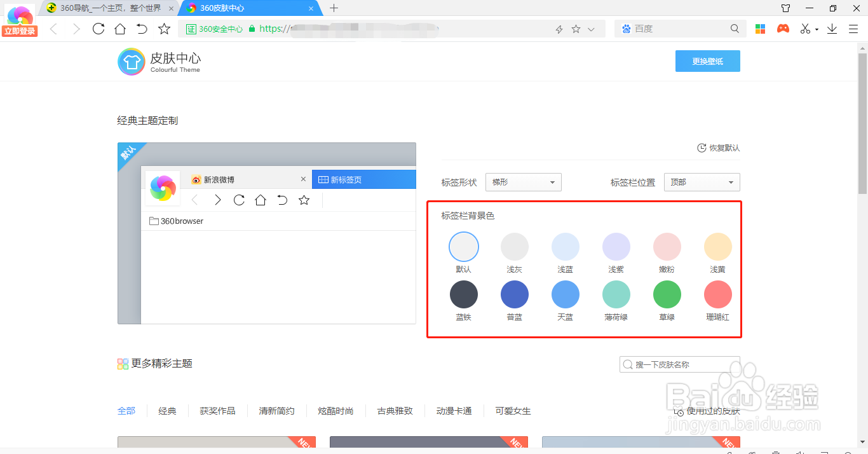Click the 更换壁纸 button

(707, 61)
